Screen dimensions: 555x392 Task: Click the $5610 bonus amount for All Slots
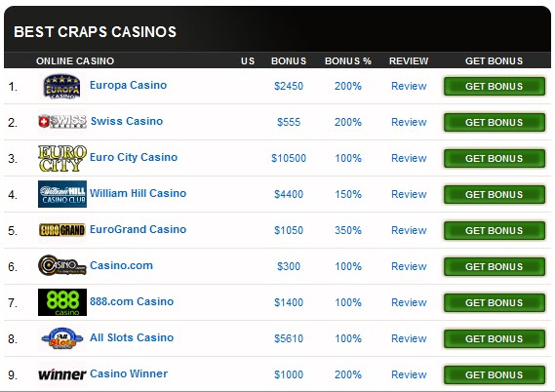(x=289, y=338)
